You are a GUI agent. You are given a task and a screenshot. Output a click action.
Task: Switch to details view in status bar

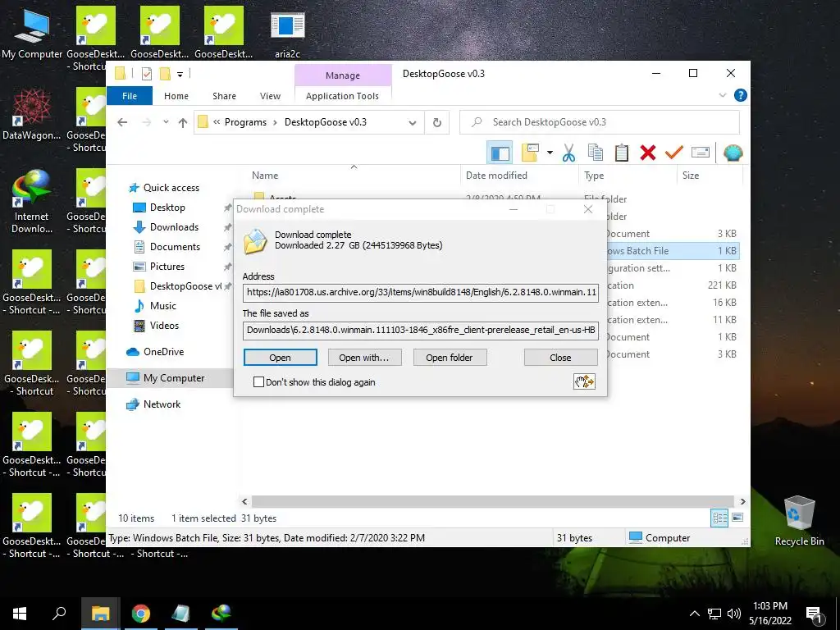point(719,518)
